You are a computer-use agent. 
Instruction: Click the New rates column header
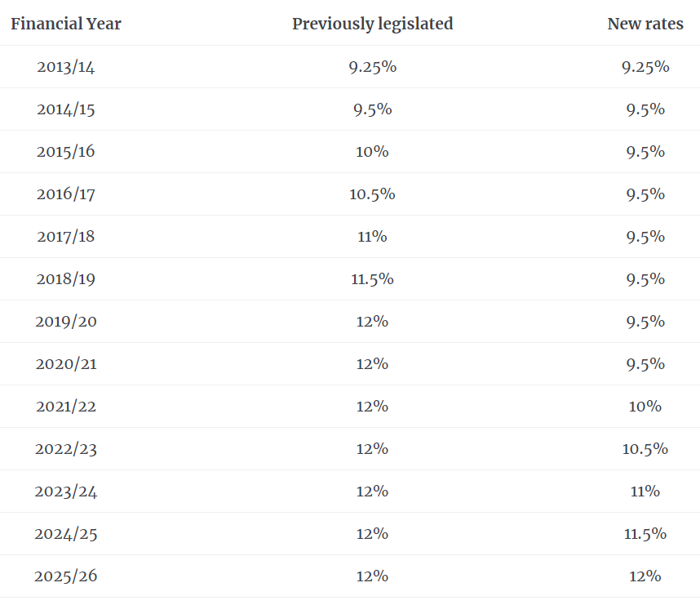pyautogui.click(x=645, y=24)
